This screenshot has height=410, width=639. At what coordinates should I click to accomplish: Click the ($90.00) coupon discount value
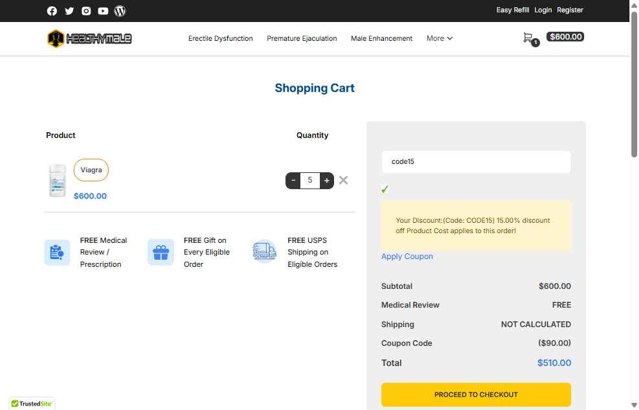click(554, 343)
